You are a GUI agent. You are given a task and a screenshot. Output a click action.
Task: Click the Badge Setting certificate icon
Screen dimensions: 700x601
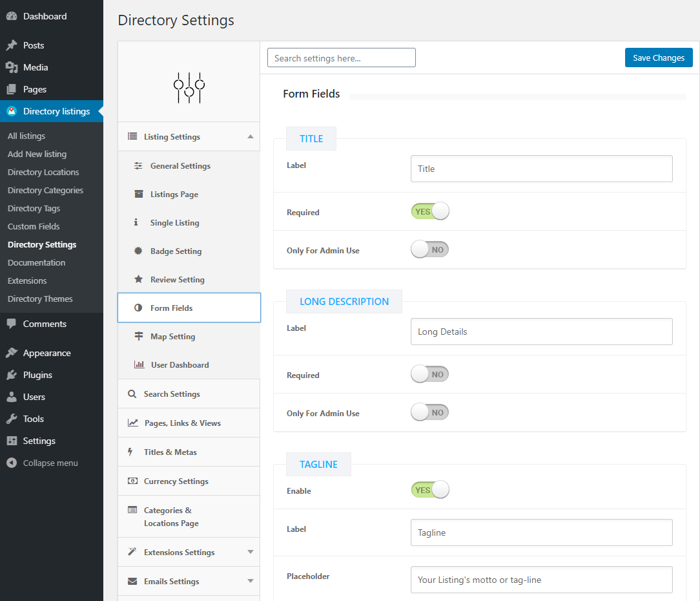[x=138, y=251]
